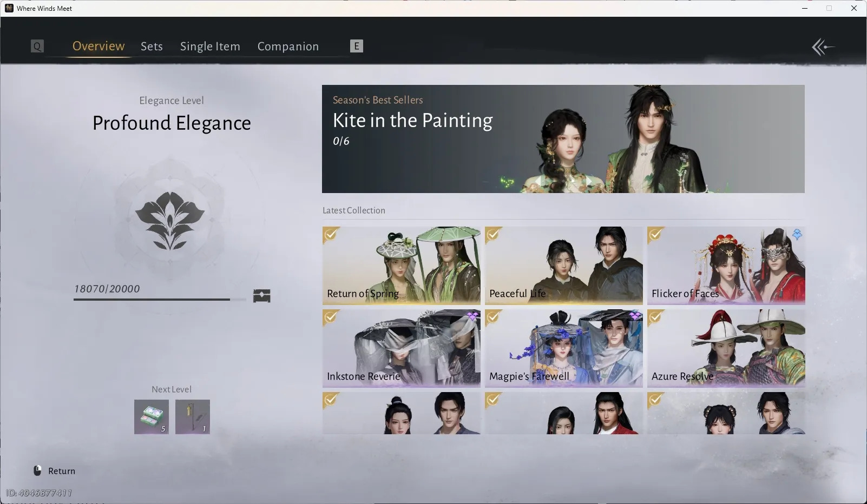Image resolution: width=867 pixels, height=504 pixels.
Task: Click the Where Winds Meet app icon
Action: point(9,8)
